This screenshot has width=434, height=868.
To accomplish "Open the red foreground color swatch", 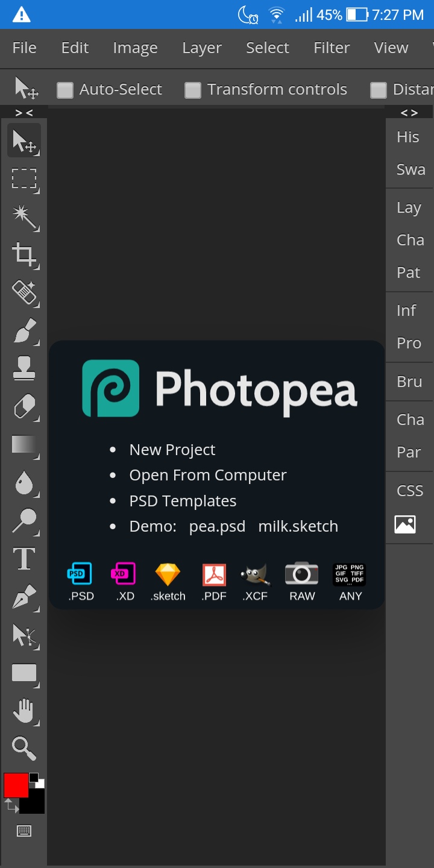I will [16, 785].
